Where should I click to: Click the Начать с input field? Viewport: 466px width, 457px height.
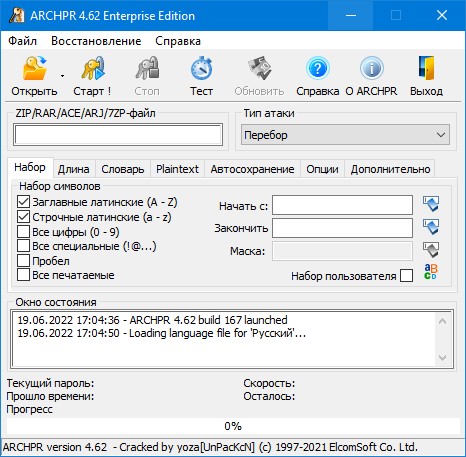click(342, 205)
